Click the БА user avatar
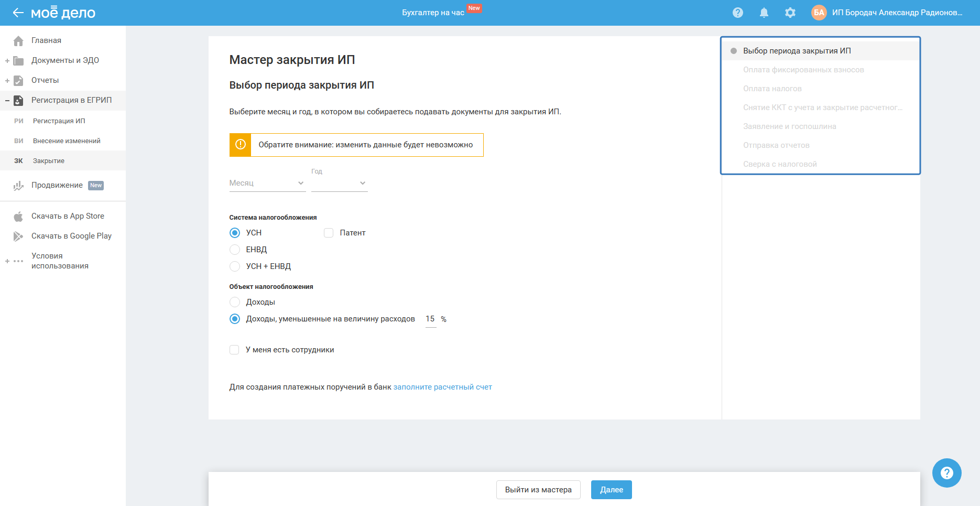Viewport: 980px width, 506px height. click(819, 13)
